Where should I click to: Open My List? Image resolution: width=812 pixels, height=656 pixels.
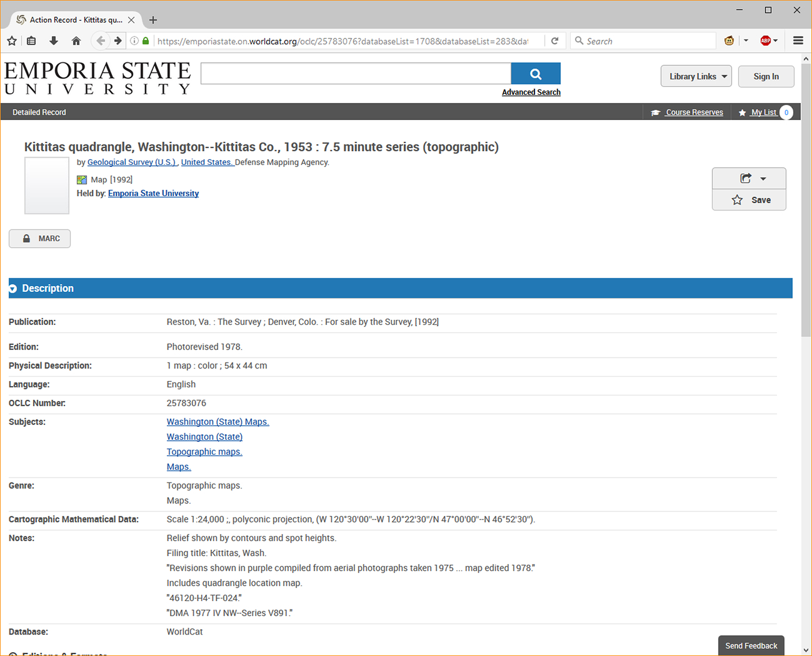pyautogui.click(x=764, y=112)
